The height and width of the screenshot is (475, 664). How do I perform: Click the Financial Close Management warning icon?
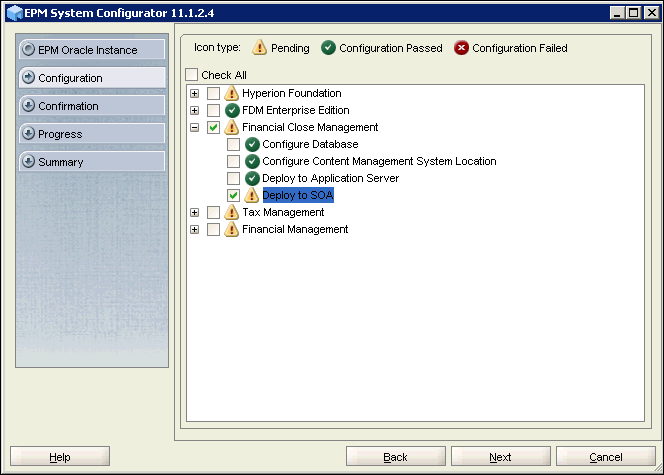tap(231, 127)
